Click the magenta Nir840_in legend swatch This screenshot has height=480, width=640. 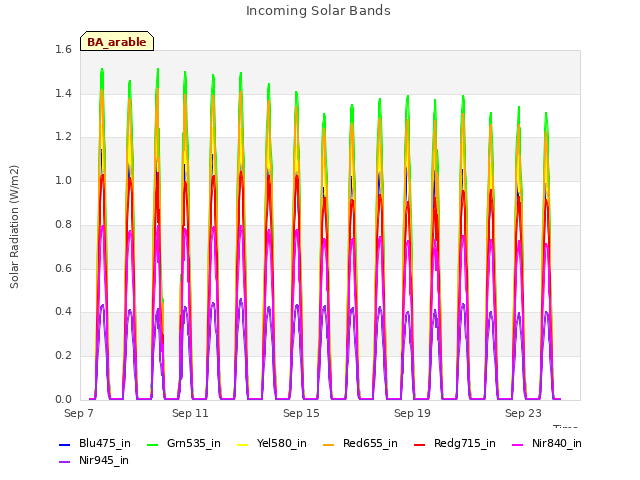click(x=518, y=444)
